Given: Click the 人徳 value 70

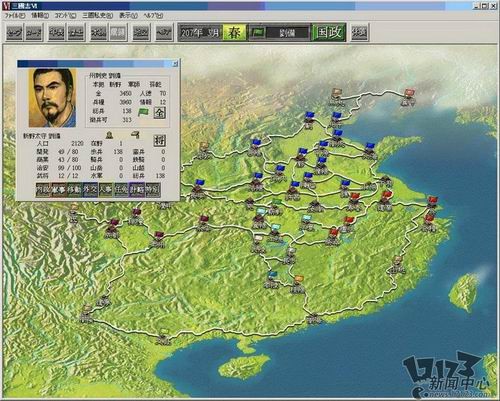Looking at the screenshot, I should point(163,93).
